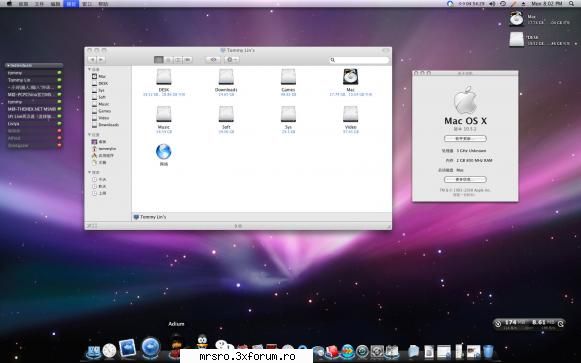This screenshot has height=363, width=581.
Task: Open the Finder application menu next to Apple menu
Action: 23,4
